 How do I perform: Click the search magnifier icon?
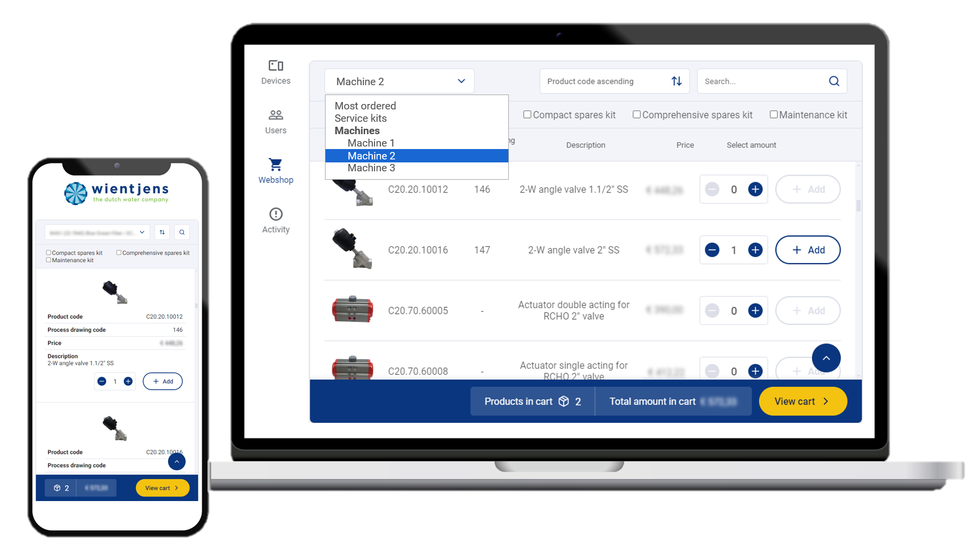click(833, 81)
